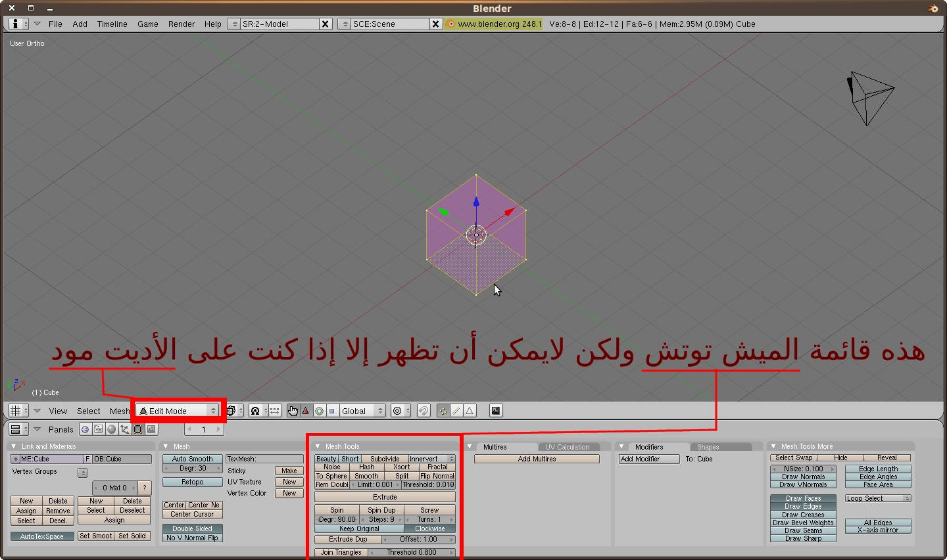The height and width of the screenshot is (560, 947).
Task: Select the rotate manipulator circle icon
Action: point(319,411)
